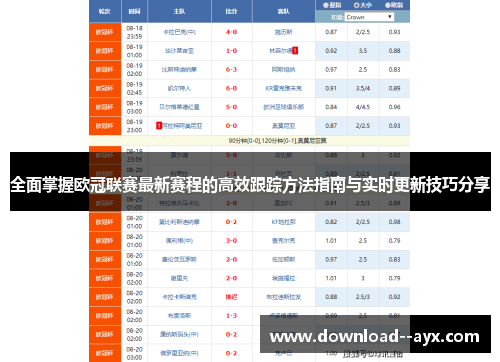Click 欧冠杯 round label in 08-18 23:59 row
The width and height of the screenshot is (500, 362).
105,32
